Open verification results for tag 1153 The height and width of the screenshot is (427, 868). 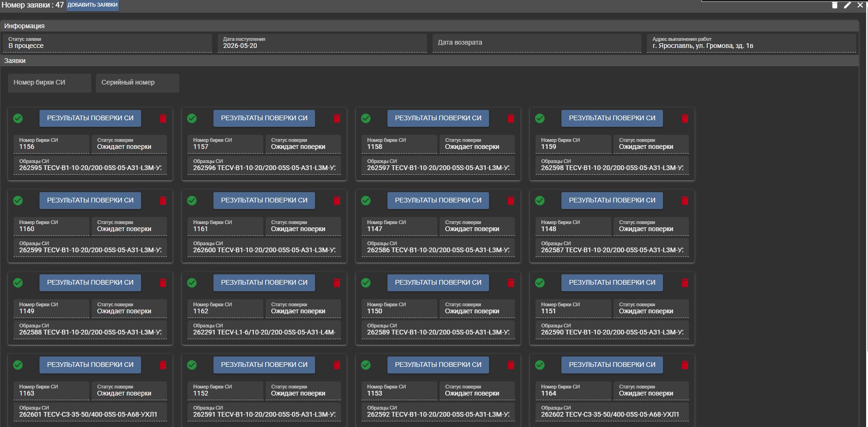[x=438, y=365]
